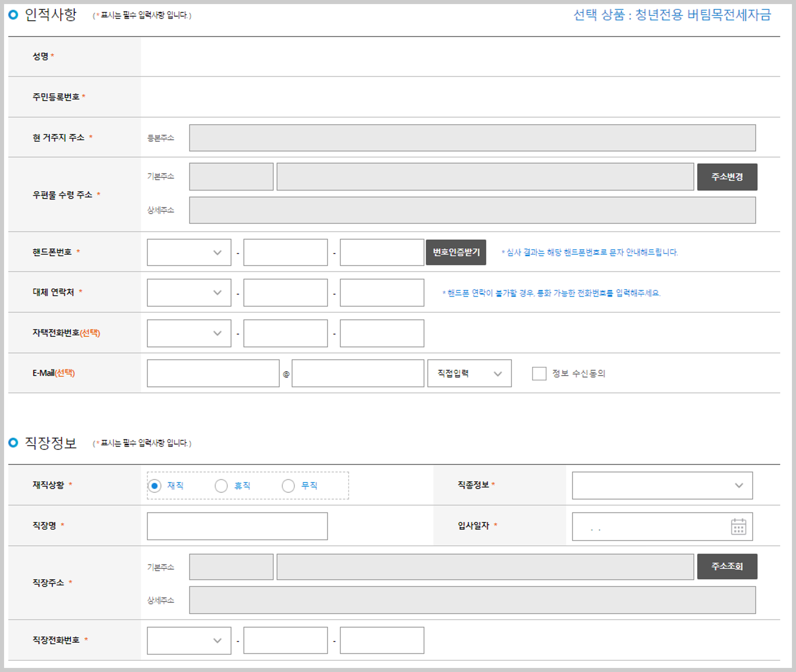The image size is (796, 672).
Task: Expand the 자택전화번호 area code dropdown
Action: (x=189, y=333)
